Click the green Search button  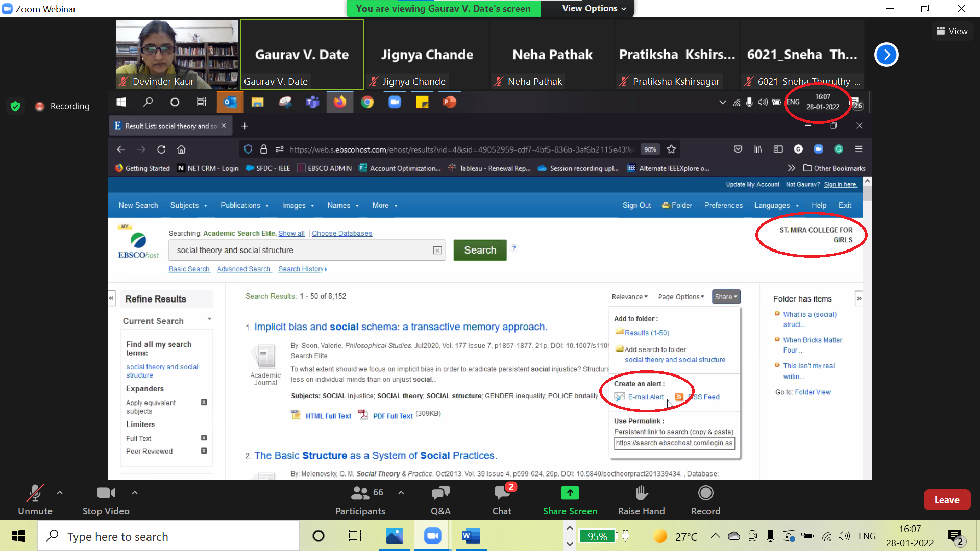click(x=479, y=250)
